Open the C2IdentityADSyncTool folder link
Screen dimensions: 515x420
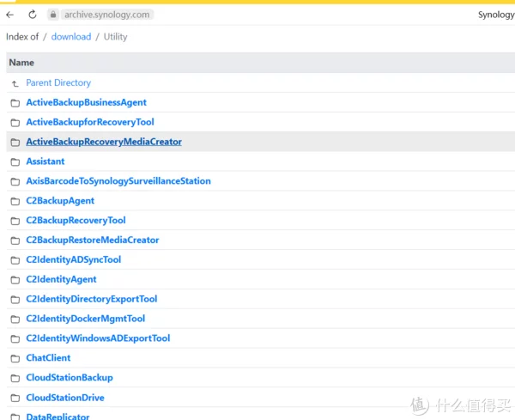coord(74,259)
